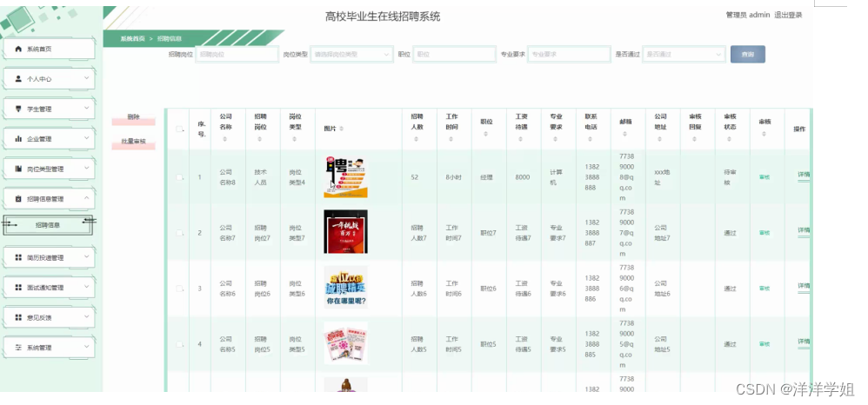Sort by 工作时间 column arrows
This screenshot has width=868, height=405.
point(451,139)
